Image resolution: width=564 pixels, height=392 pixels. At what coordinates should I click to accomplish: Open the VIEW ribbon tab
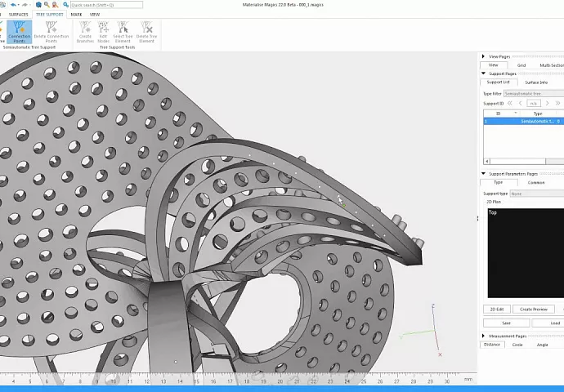point(95,15)
